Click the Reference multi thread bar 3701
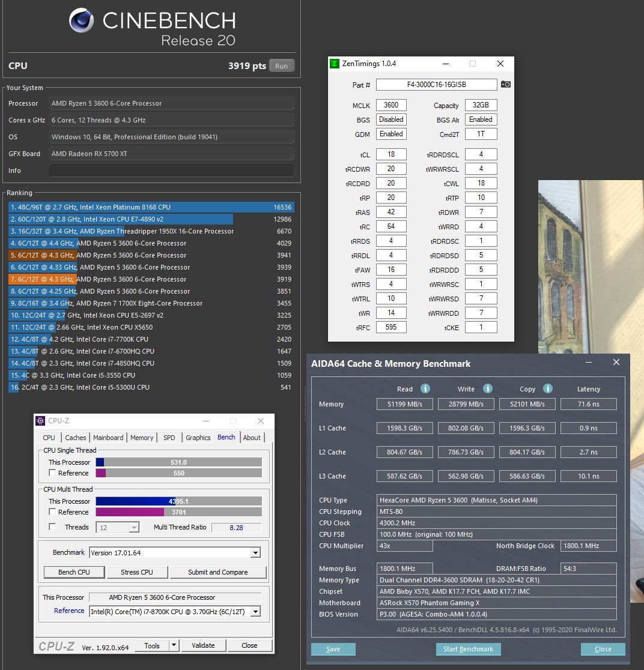The height and width of the screenshot is (670, 644). click(x=179, y=512)
